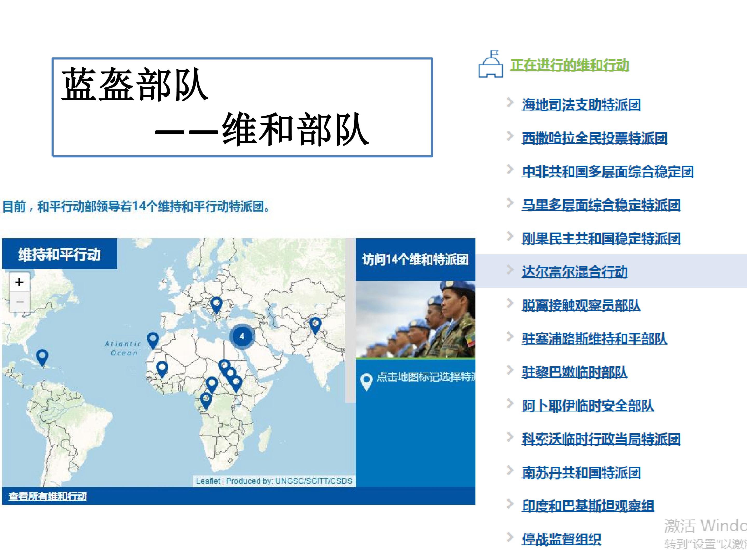Click the peacekeeping building icon beside green heading
This screenshot has width=747, height=560.
coord(490,64)
